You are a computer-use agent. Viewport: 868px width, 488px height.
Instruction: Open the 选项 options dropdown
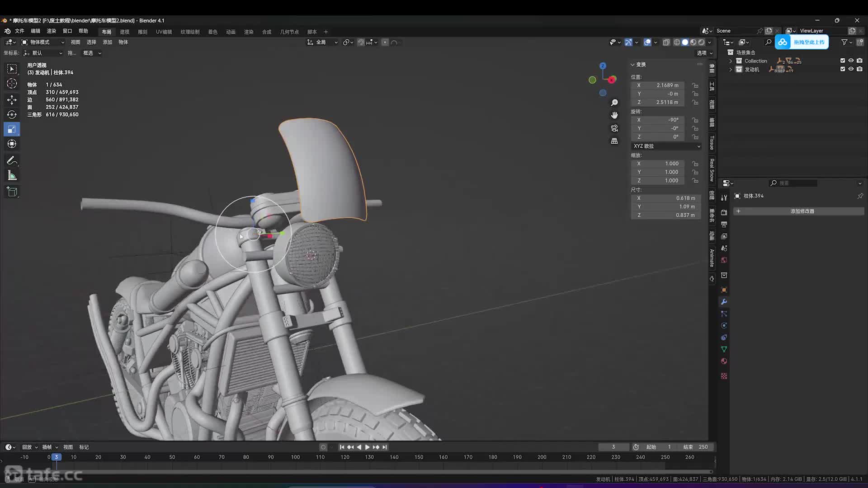tap(704, 53)
